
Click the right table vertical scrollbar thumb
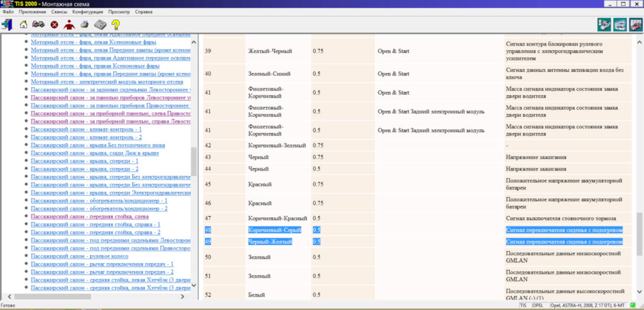click(639, 234)
